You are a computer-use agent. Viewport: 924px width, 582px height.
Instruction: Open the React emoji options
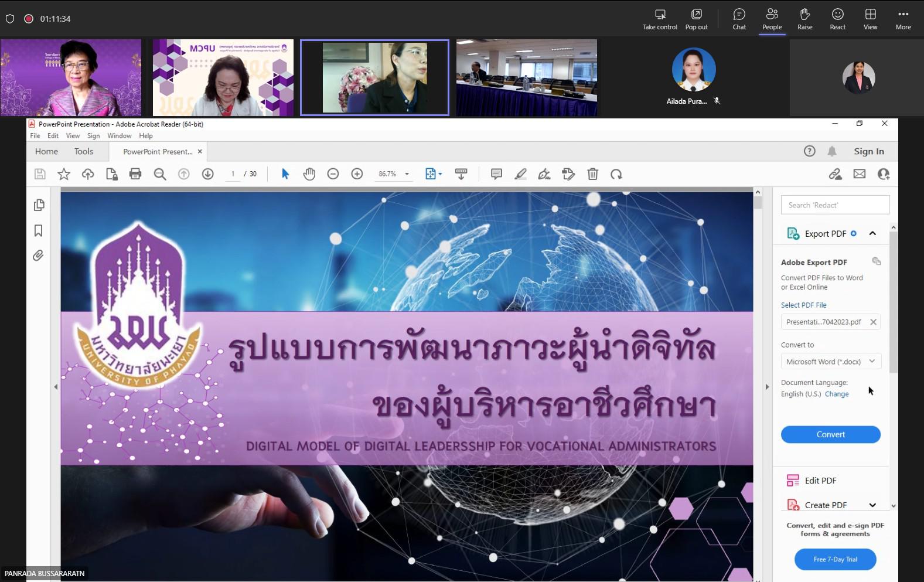838,19
